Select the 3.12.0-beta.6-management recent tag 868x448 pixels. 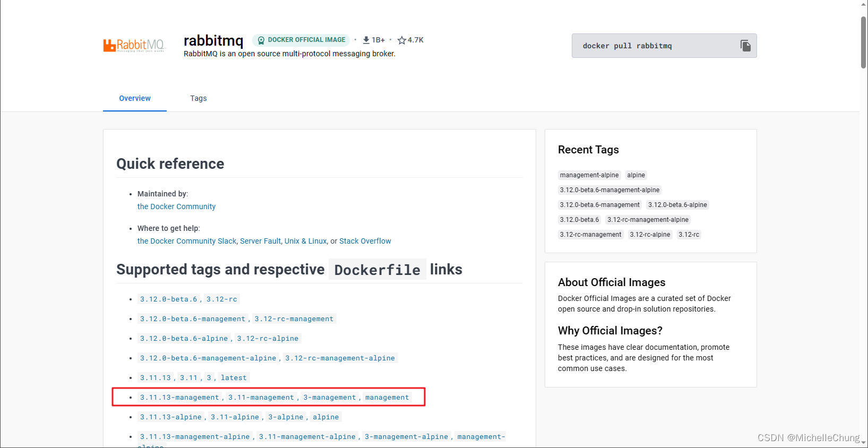pos(600,205)
